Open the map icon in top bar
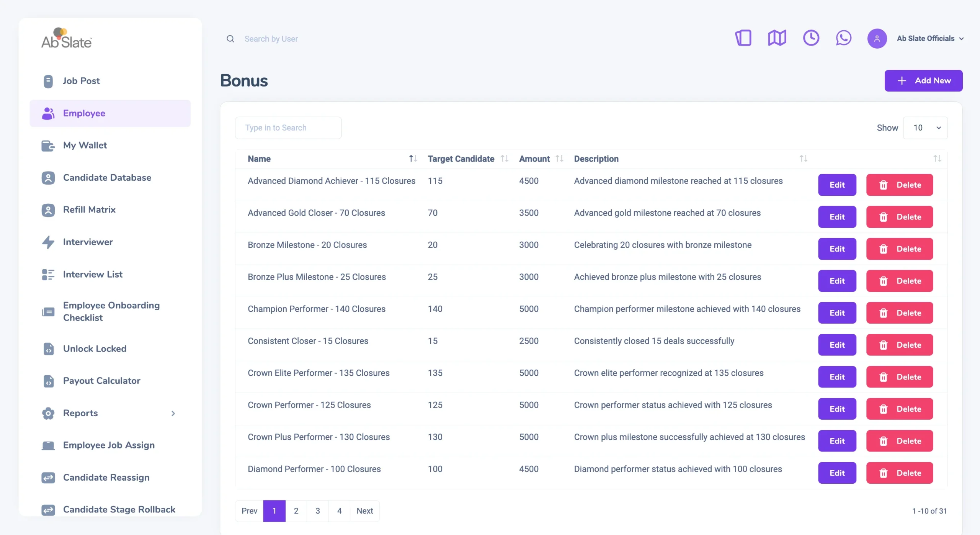 [x=777, y=38]
